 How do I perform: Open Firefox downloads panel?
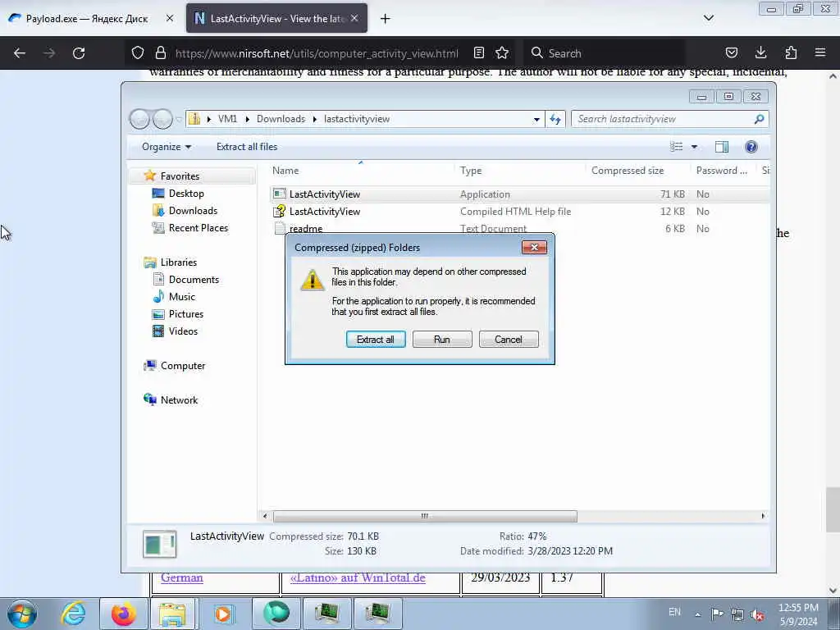[x=760, y=53]
